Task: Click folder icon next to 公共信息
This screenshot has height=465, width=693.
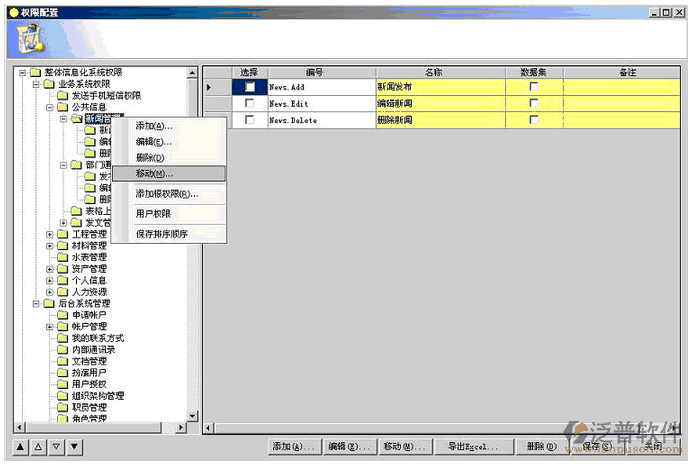Action: point(63,107)
